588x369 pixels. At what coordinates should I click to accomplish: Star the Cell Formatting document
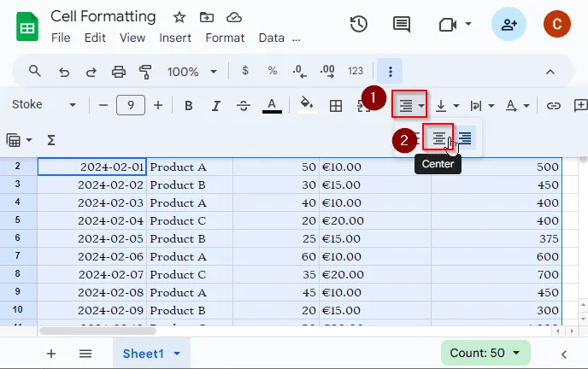(179, 17)
